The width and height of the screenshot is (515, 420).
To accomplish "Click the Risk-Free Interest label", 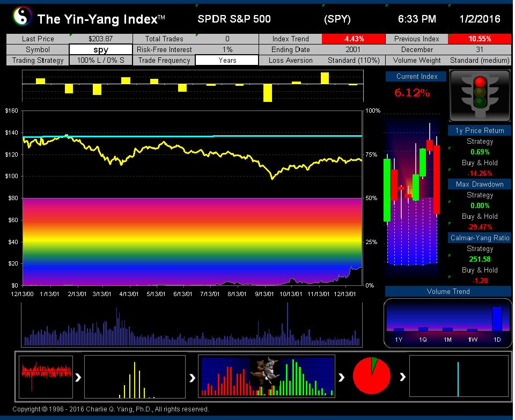I will point(164,49).
